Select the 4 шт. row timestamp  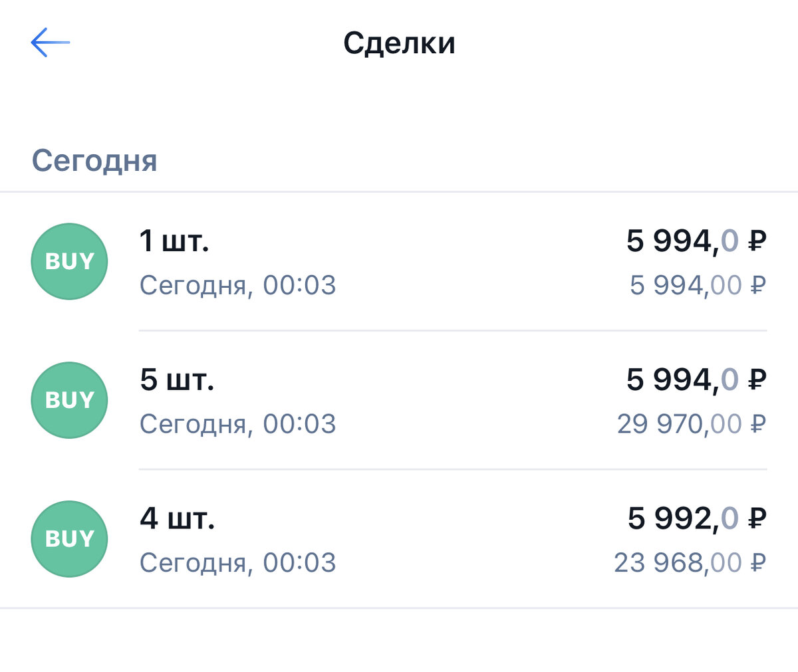point(237,562)
